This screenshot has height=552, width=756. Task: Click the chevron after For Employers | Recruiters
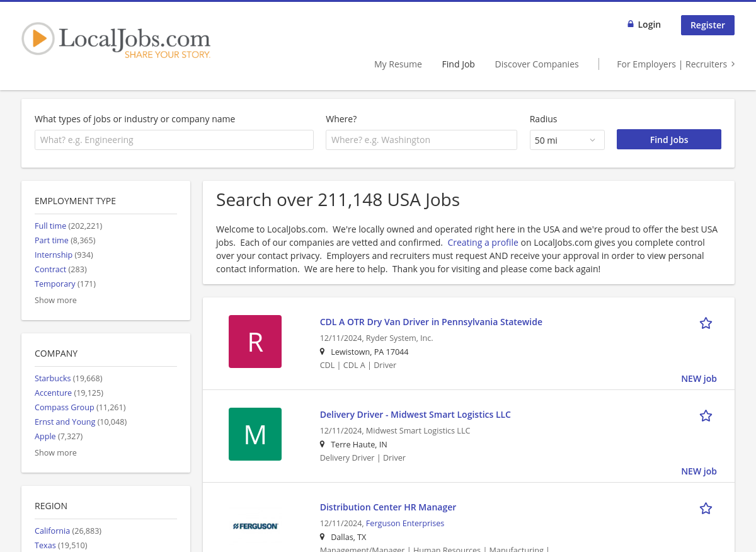coord(733,64)
